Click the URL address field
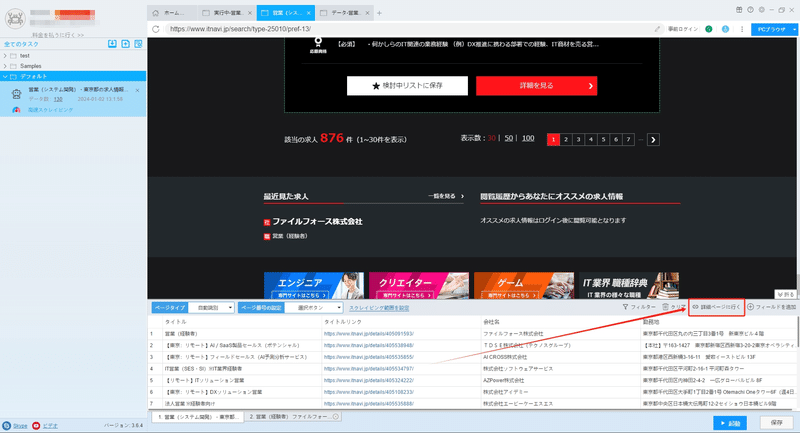800x433 pixels. 408,29
